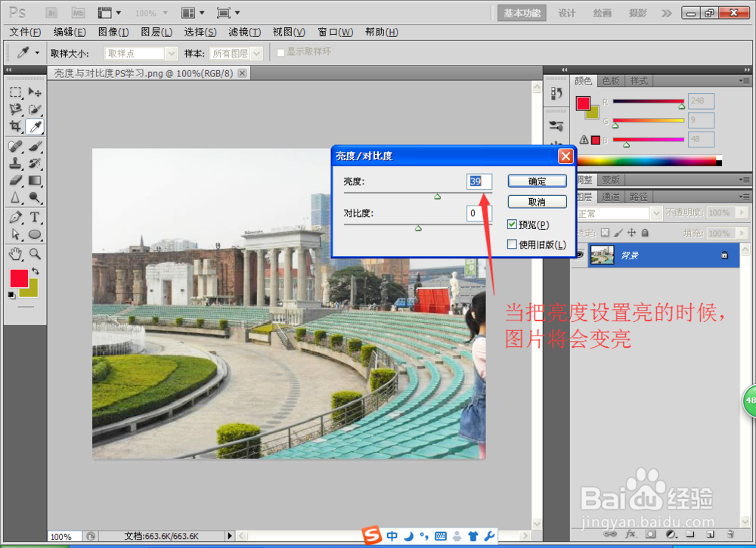Toggle the Preview checkbox in the dialog
Viewport: 756px width, 548px height.
click(512, 224)
